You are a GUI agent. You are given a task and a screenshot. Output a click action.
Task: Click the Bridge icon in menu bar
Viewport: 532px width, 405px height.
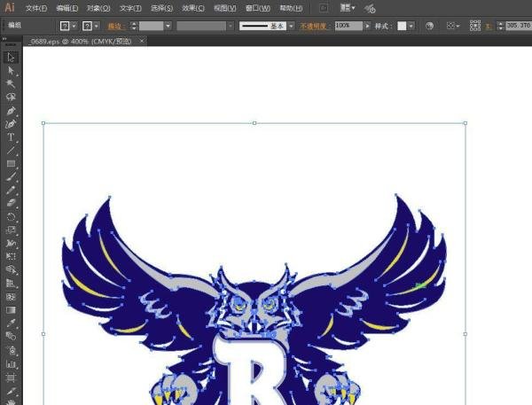[324, 8]
